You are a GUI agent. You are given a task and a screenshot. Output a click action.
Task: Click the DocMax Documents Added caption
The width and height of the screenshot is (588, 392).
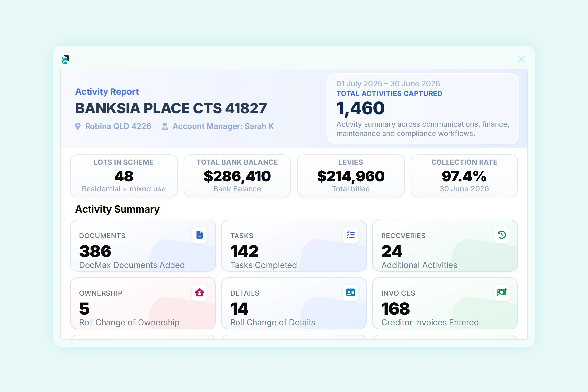click(132, 265)
